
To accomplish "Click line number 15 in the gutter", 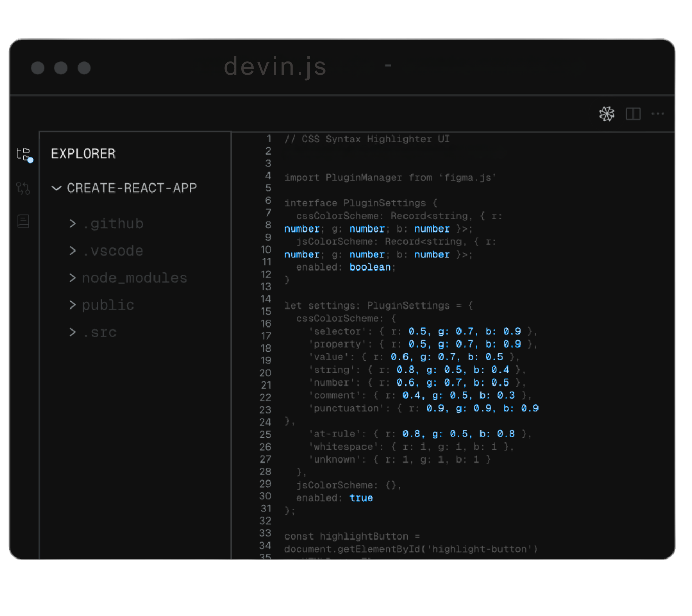I will pos(265,311).
